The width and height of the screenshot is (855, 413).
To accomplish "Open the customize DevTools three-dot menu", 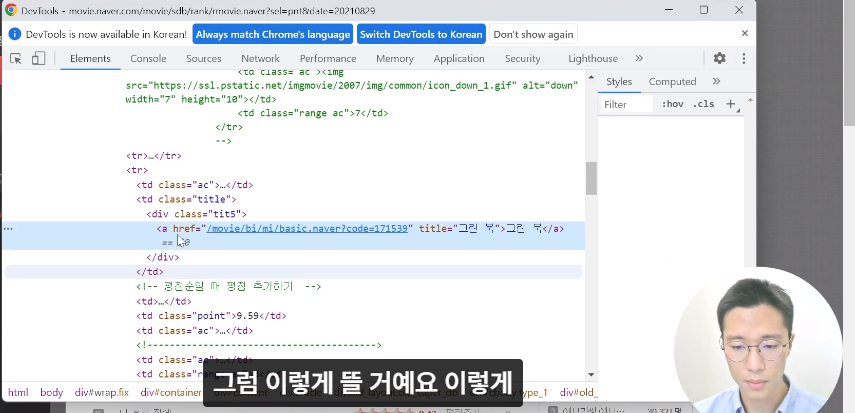I will coord(743,58).
